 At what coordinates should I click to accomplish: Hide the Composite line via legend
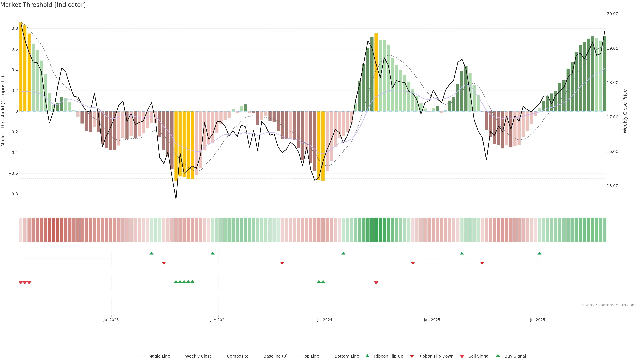click(237, 356)
